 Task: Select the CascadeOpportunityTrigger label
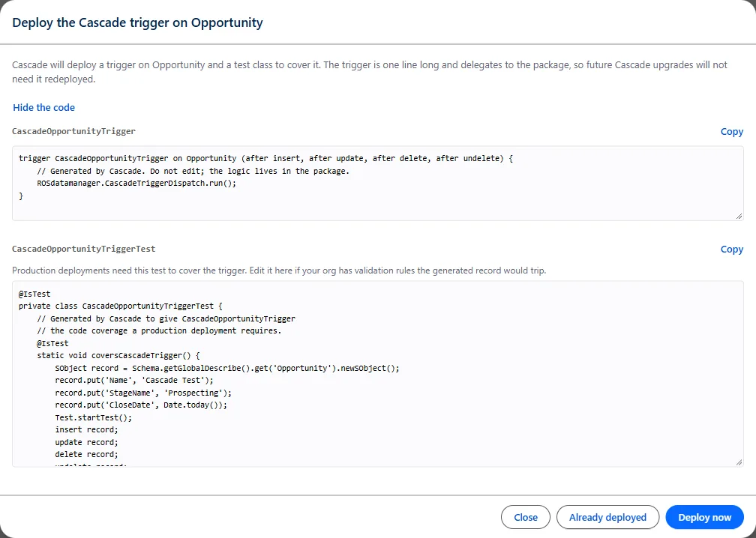(73, 131)
